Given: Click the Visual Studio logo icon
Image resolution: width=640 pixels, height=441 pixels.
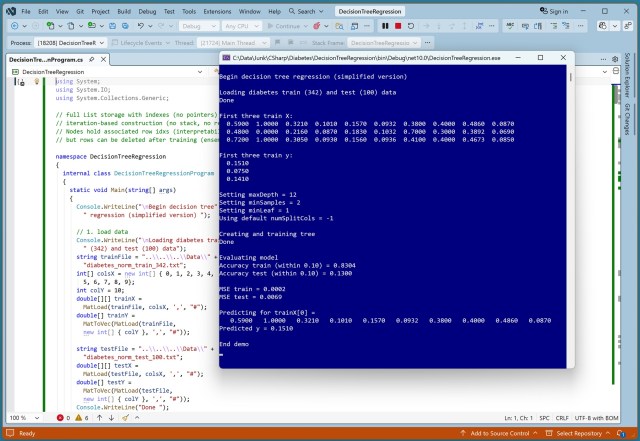Looking at the screenshot, I should coord(9,10).
